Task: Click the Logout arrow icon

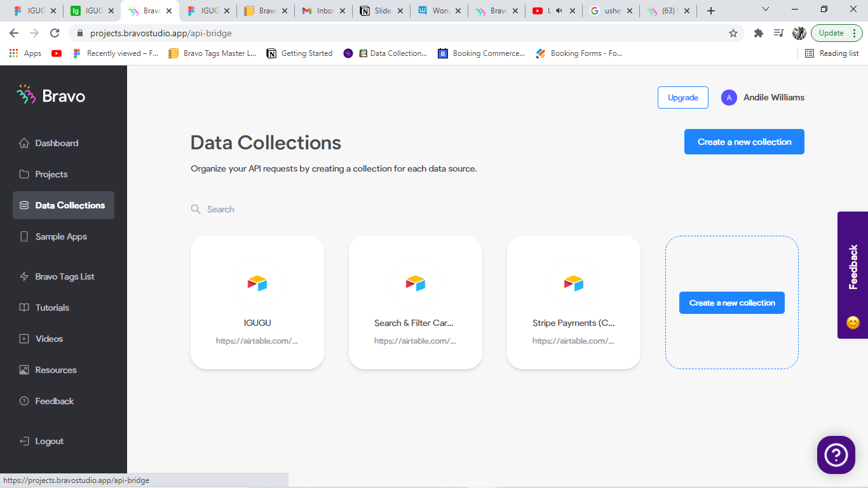Action: tap(24, 441)
